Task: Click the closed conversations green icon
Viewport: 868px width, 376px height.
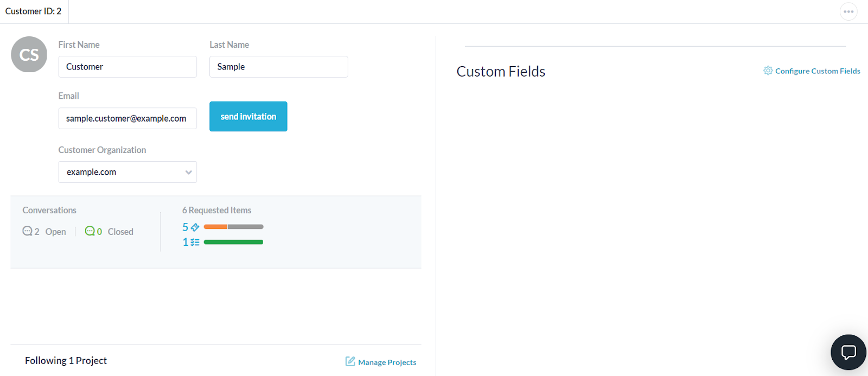Action: (90, 231)
